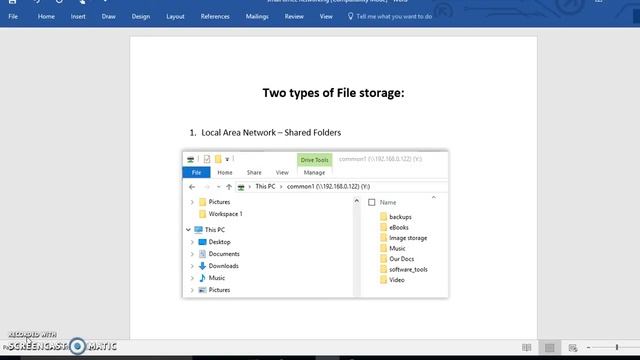This screenshot has width=640, height=360.
Task: Switch to the Design ribbon tab
Action: click(x=141, y=17)
